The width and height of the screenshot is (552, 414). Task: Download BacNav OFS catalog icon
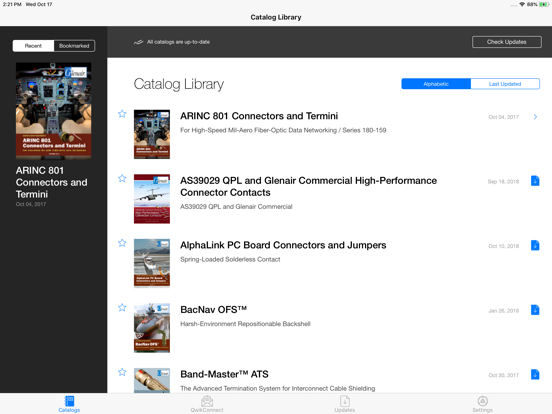click(535, 310)
